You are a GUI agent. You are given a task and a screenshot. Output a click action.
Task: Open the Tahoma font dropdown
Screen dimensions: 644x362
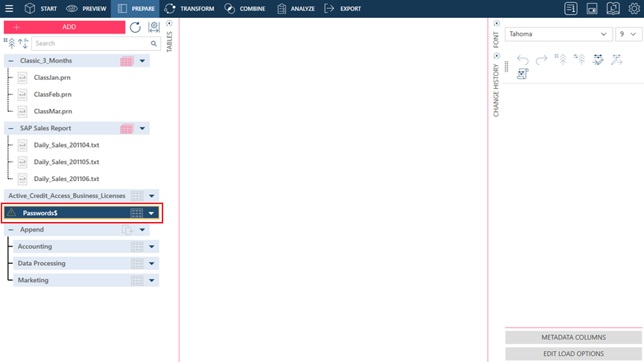pos(558,34)
